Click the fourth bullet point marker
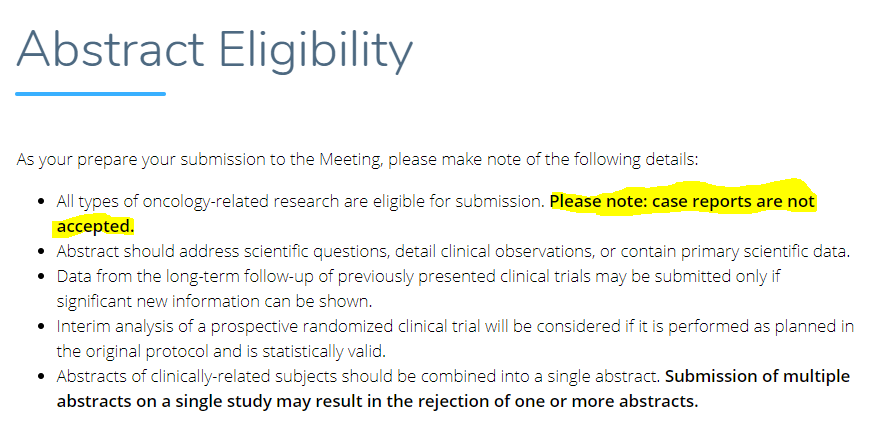This screenshot has width=894, height=441. click(x=40, y=326)
